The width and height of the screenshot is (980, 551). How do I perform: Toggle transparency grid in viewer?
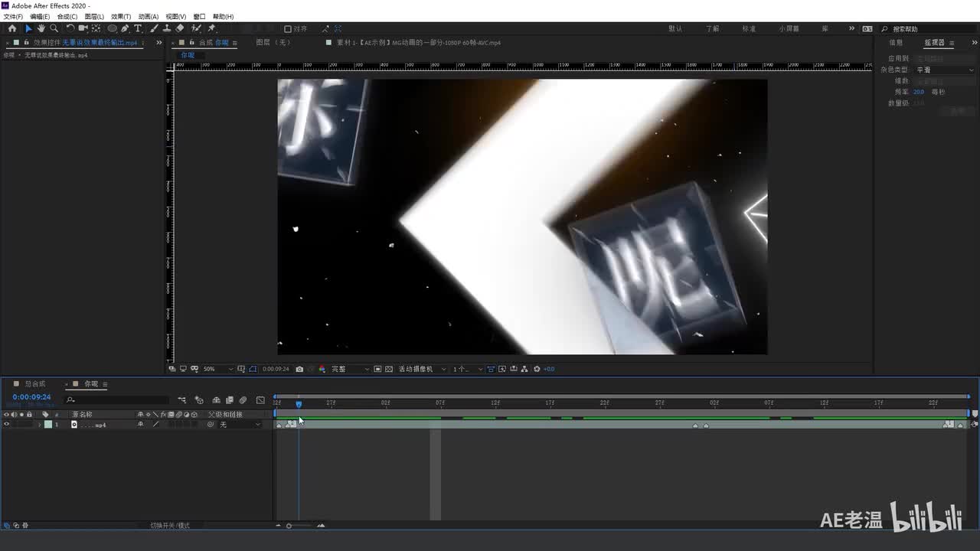389,369
